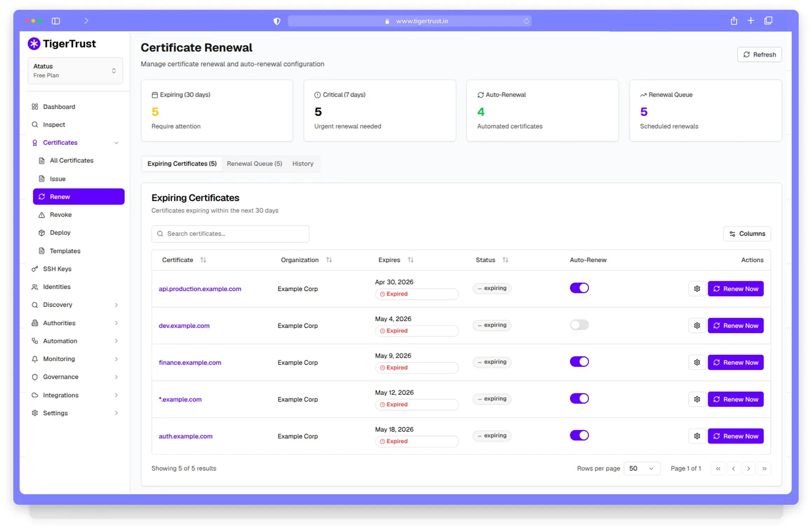Open the browser sidebar panel icon
Image resolution: width=812 pixels, height=530 pixels.
click(x=56, y=21)
